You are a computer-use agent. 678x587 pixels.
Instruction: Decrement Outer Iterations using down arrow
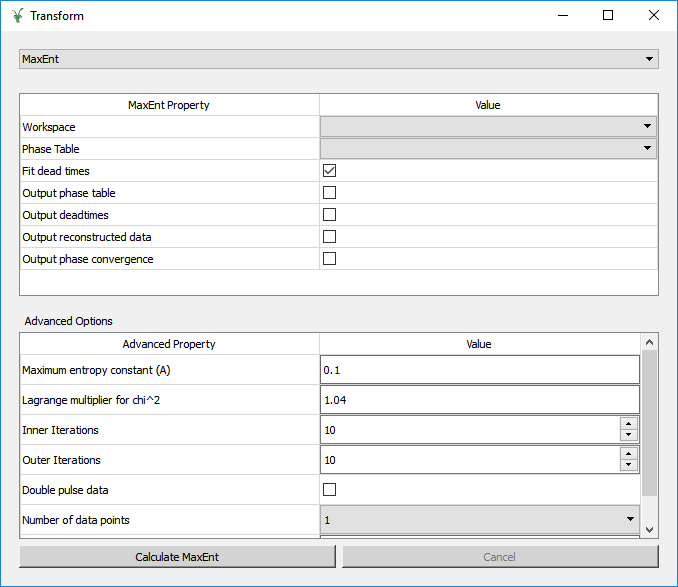[x=628, y=466]
